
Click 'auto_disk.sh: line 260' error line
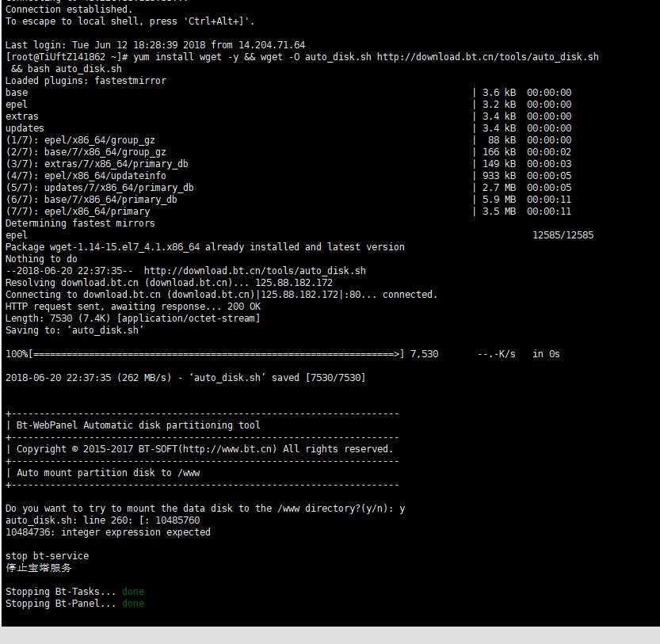103,520
